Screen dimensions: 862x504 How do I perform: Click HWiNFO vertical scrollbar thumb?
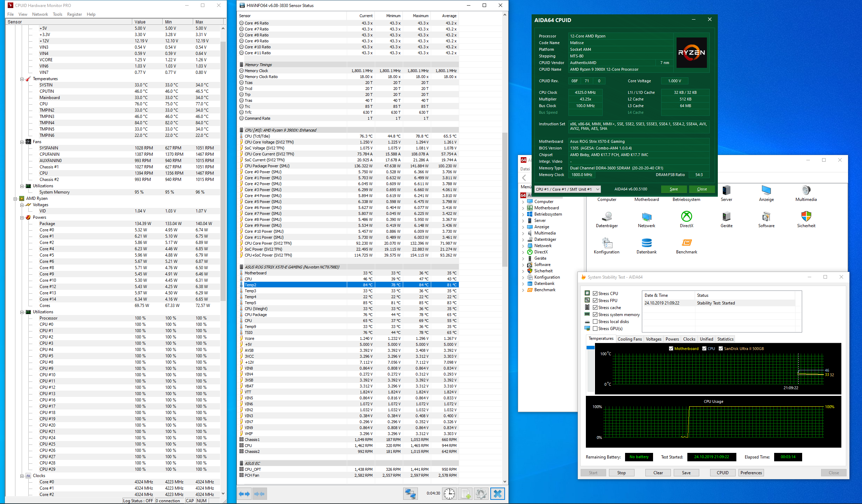click(x=504, y=199)
